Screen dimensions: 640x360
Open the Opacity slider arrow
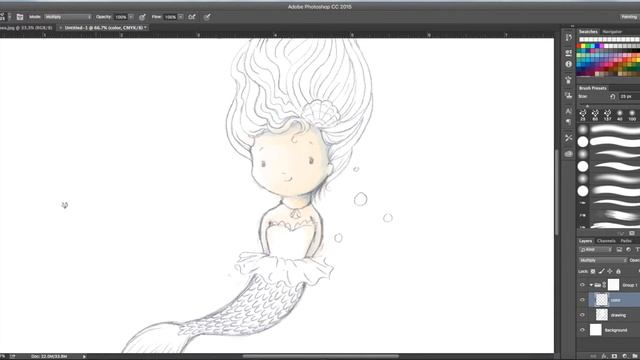(131, 17)
